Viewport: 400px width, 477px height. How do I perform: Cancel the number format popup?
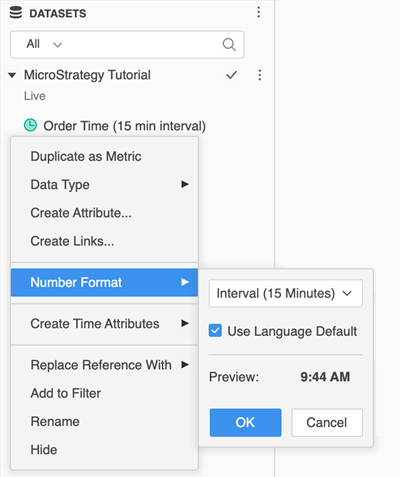tap(327, 423)
